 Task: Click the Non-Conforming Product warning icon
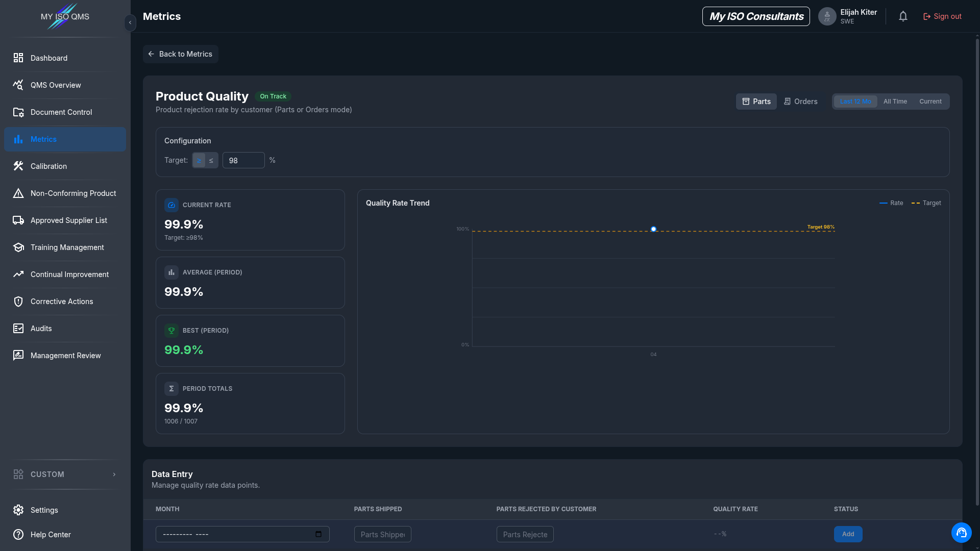tap(18, 193)
